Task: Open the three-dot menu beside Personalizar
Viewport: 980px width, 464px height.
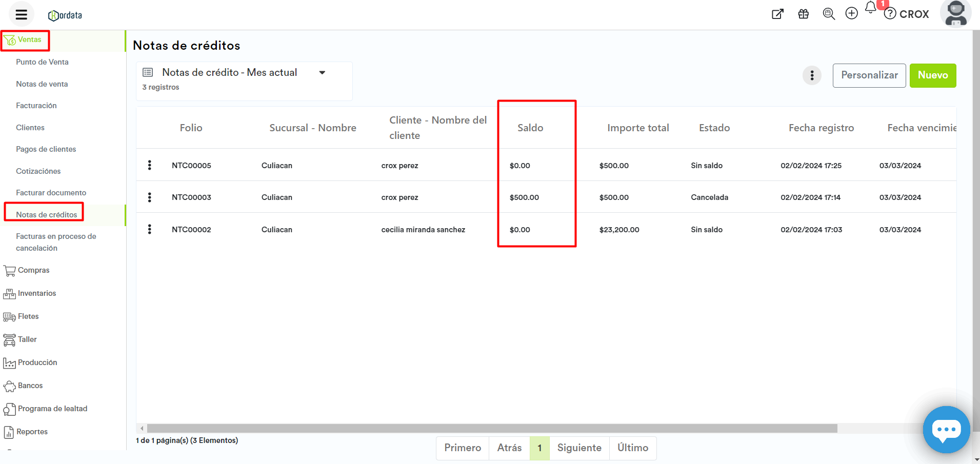Action: click(811, 76)
